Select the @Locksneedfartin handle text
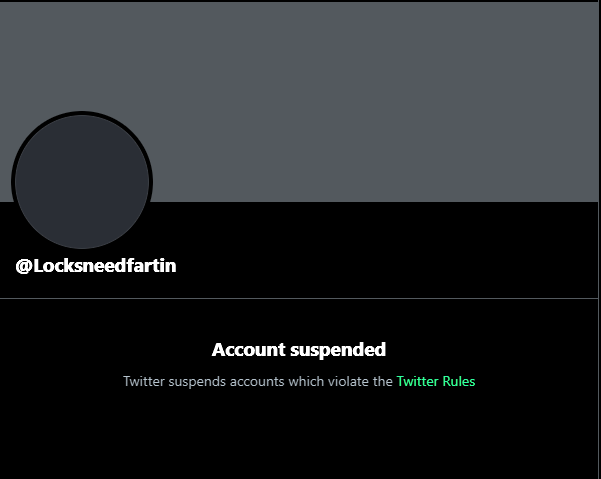This screenshot has width=601, height=479. click(x=96, y=266)
